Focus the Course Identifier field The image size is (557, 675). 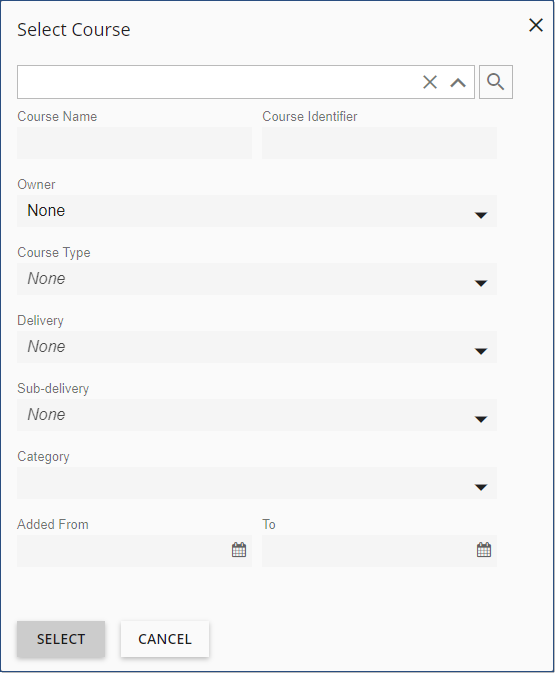coord(379,143)
